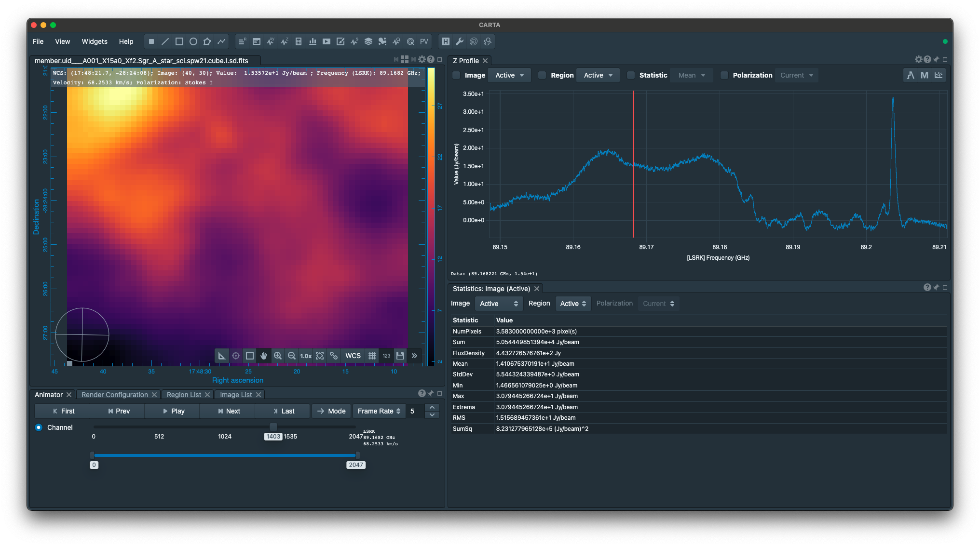Viewport: 980px width, 546px height.
Task: Click the channel slider handle at 1403
Action: pos(273,427)
